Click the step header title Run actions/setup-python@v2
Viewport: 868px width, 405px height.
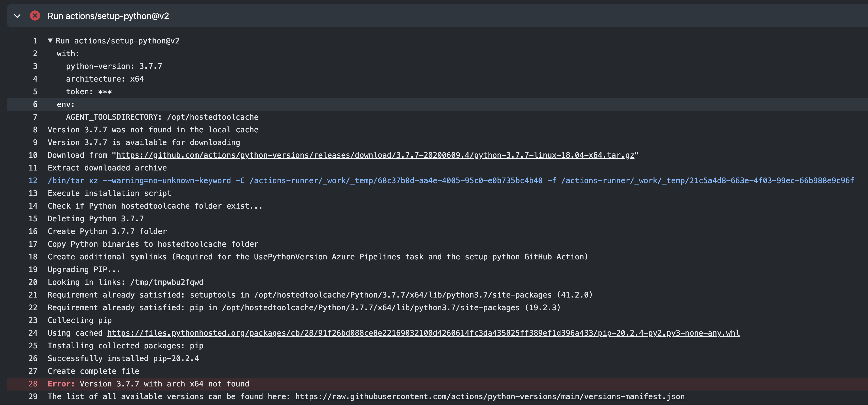108,16
